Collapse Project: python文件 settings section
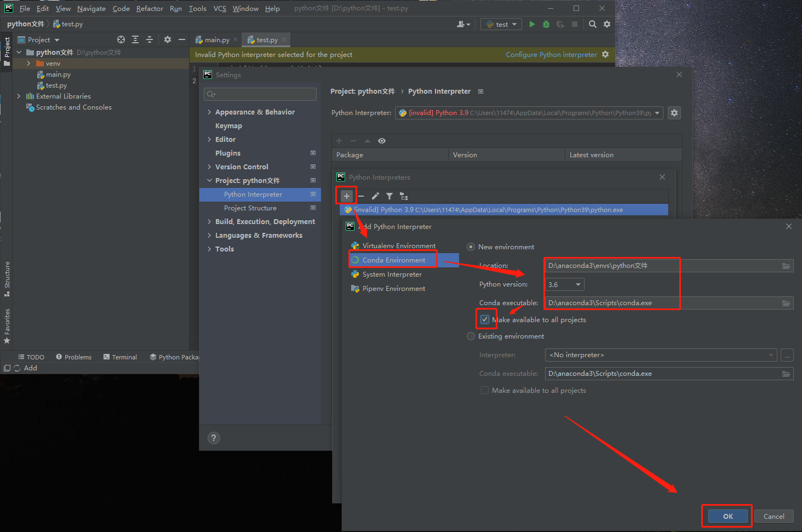The width and height of the screenshot is (802, 532). (x=209, y=180)
